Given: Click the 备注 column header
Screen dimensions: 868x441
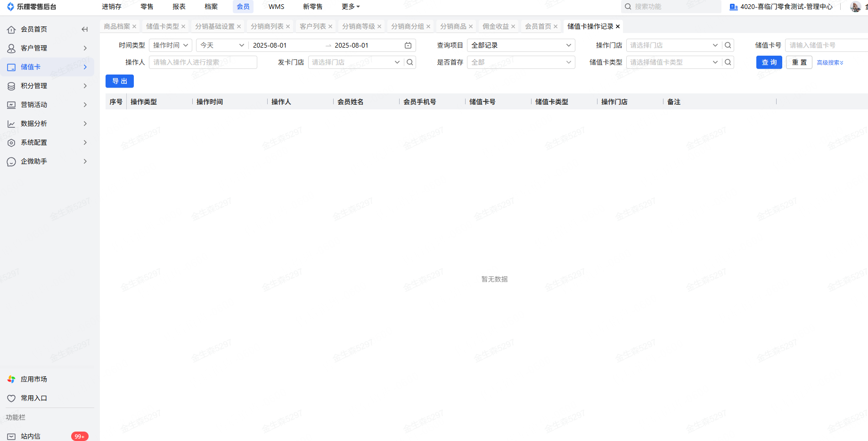Looking at the screenshot, I should tap(674, 102).
